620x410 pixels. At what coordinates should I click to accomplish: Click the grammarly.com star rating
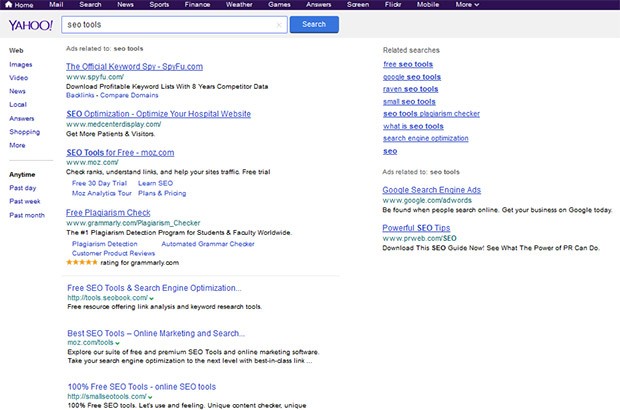click(82, 262)
